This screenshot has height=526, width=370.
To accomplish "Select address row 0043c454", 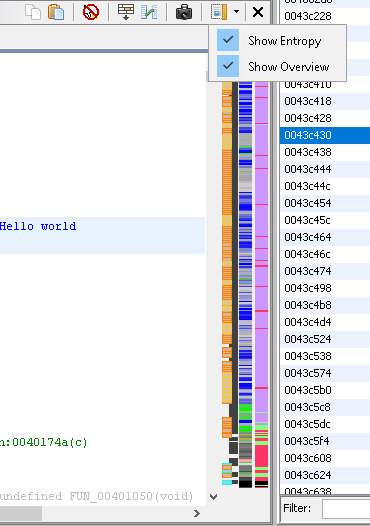I will pyautogui.click(x=325, y=203).
